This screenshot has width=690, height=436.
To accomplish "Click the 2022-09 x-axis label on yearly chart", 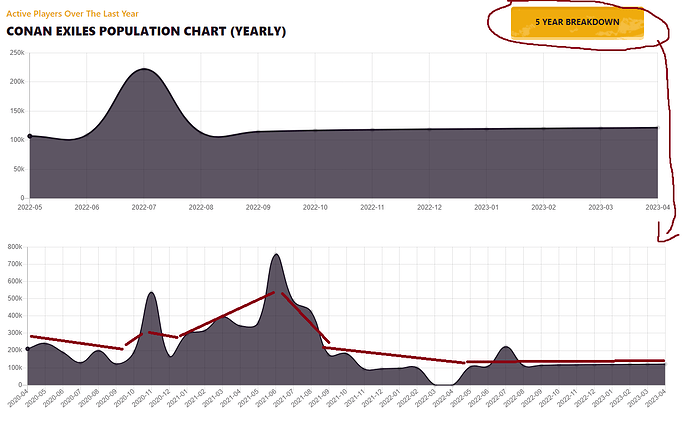I will [258, 207].
